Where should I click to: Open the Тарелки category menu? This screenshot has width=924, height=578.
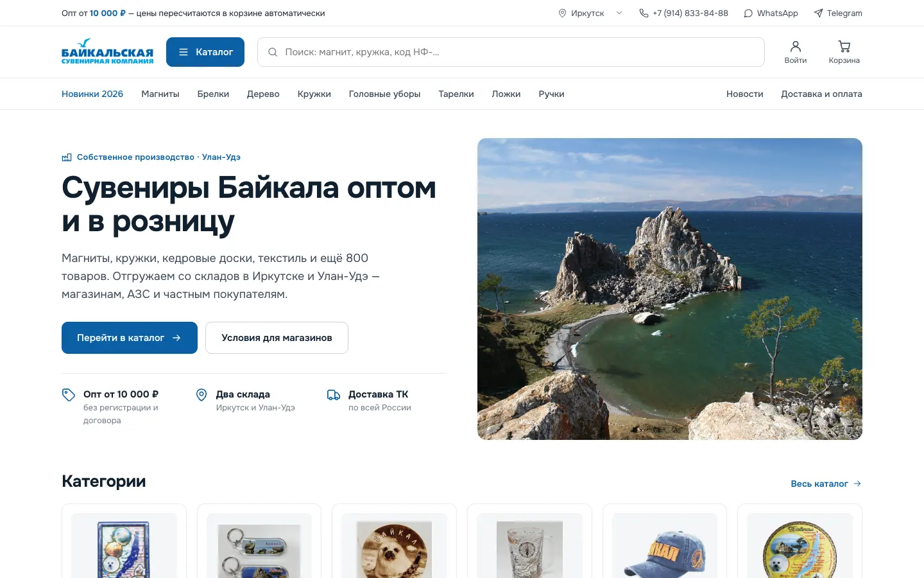(456, 94)
